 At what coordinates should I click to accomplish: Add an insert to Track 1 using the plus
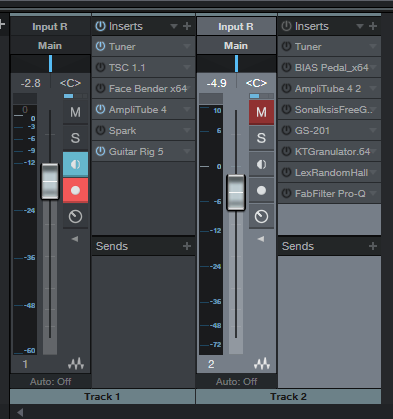point(187,26)
